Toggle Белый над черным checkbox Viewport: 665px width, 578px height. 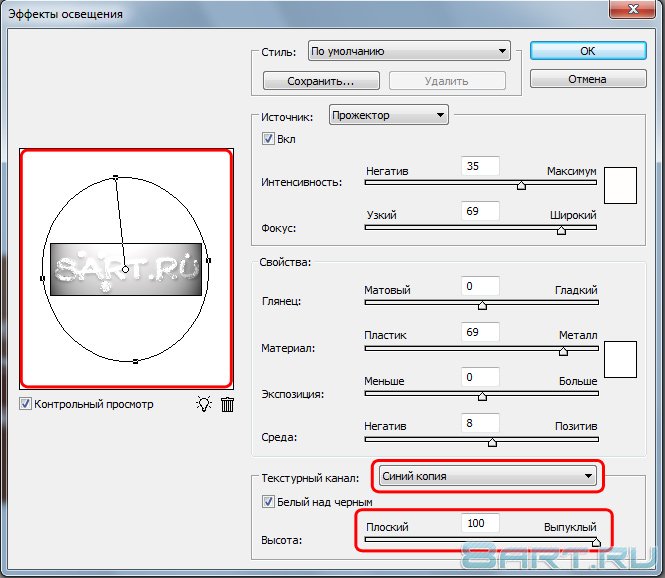coord(268,502)
